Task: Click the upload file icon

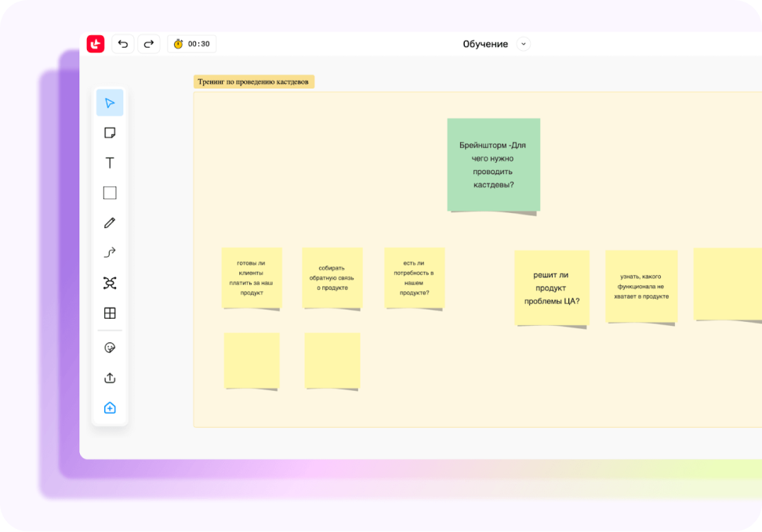Action: 110,378
